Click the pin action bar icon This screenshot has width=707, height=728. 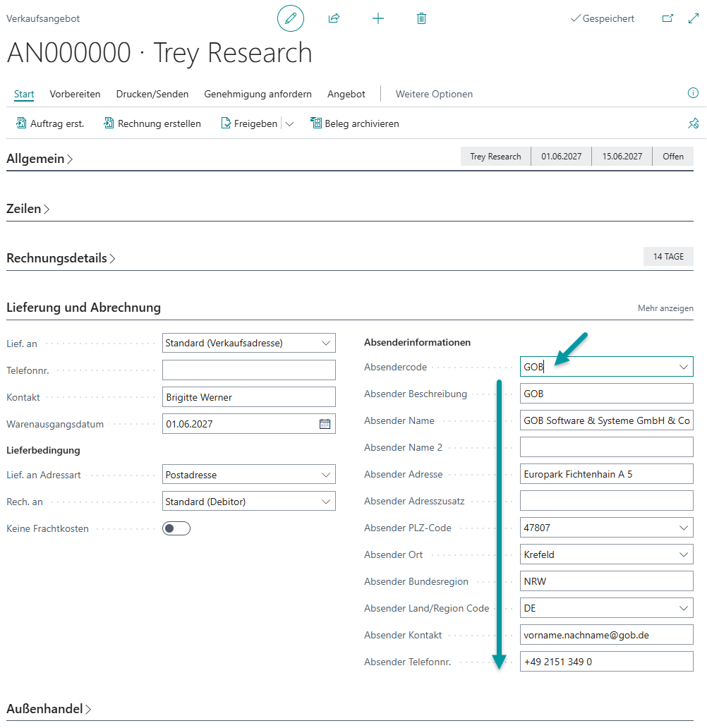pos(693,123)
